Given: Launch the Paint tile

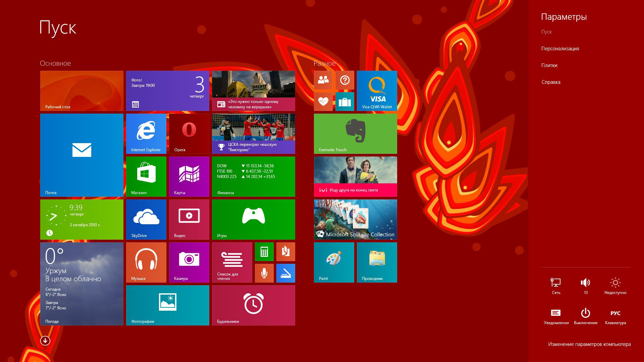Looking at the screenshot, I should (x=334, y=262).
